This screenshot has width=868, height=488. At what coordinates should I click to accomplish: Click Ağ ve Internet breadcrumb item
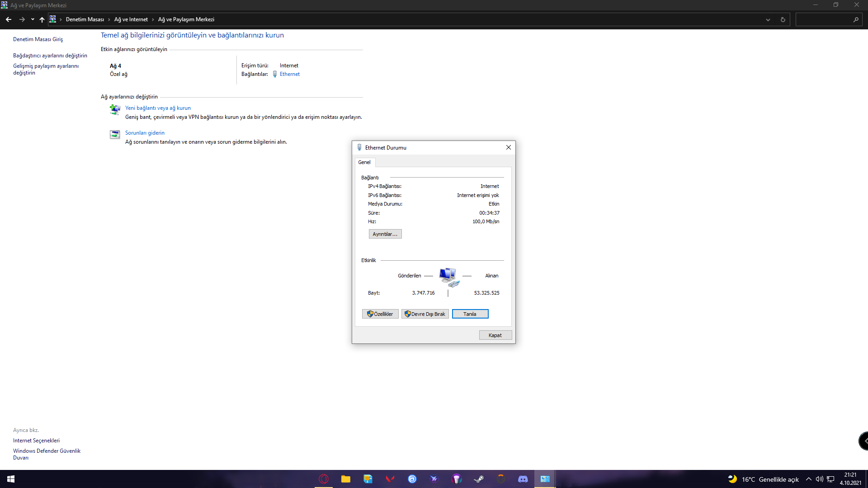[x=131, y=19]
